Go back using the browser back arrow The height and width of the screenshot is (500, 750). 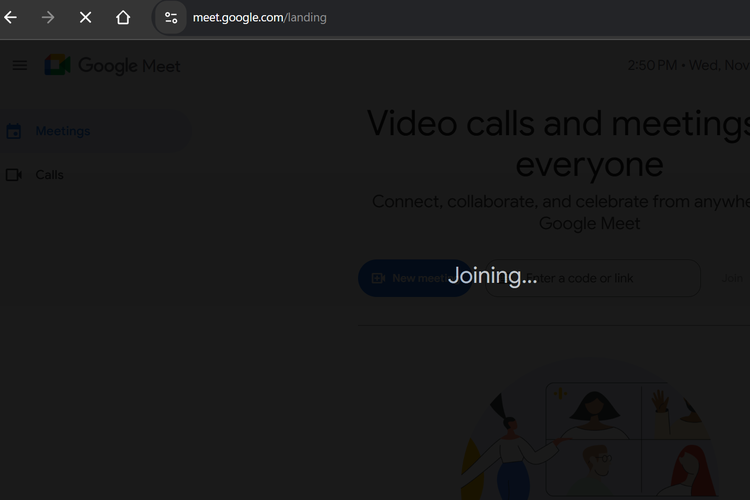[x=11, y=18]
